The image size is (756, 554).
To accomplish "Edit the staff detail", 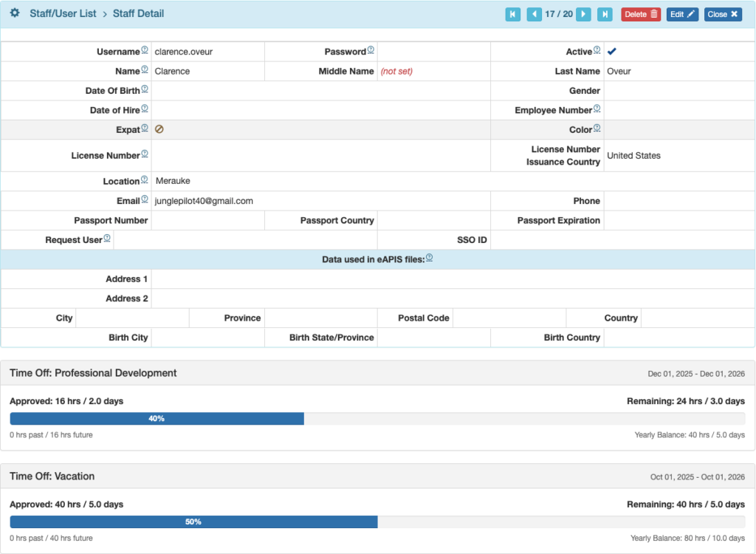I will coord(682,14).
